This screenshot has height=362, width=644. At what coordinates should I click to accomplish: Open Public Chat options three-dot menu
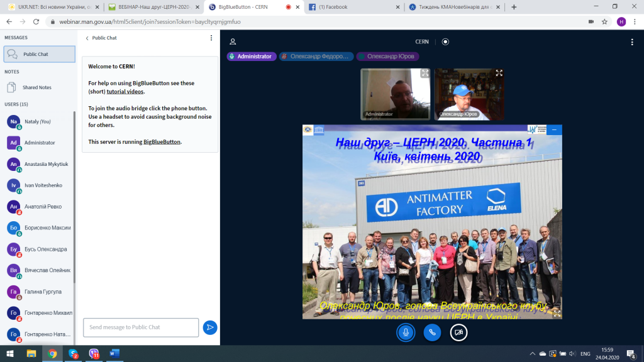click(x=211, y=38)
